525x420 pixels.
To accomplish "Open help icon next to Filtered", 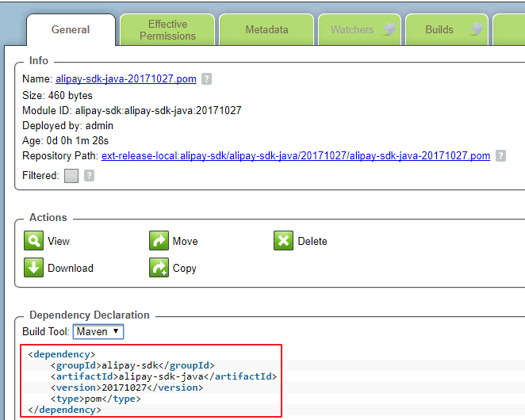I will (89, 176).
